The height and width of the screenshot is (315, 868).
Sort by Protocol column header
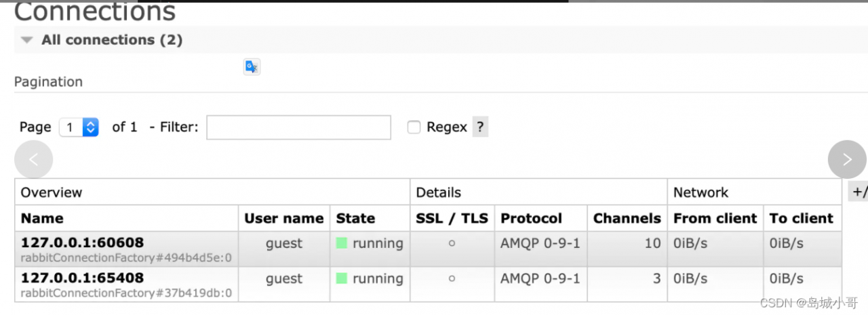[531, 219]
